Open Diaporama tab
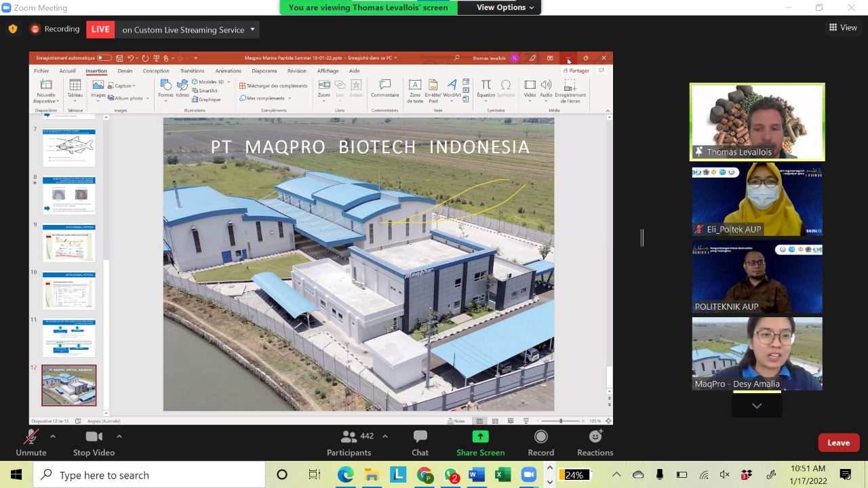Viewport: 868px width, 488px height. coord(264,70)
